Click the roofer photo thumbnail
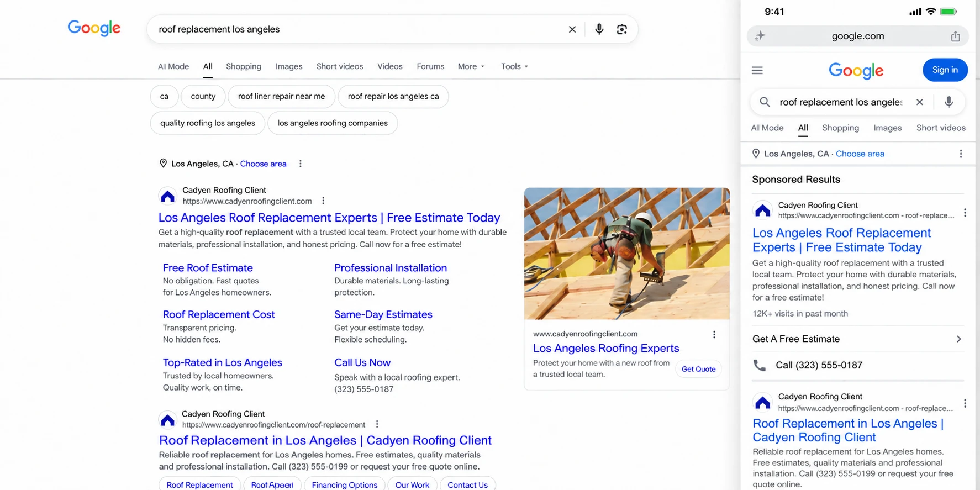Screen dimensions: 980x490 tap(627, 254)
